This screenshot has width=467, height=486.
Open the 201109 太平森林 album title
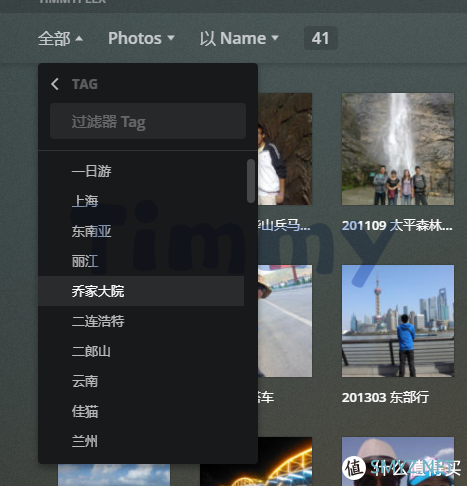397,226
